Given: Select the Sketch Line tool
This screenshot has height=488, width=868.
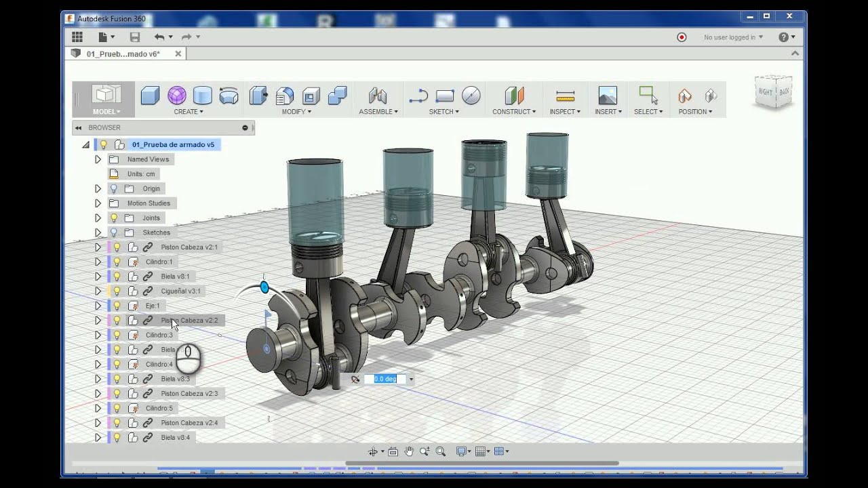Looking at the screenshot, I should pos(418,96).
